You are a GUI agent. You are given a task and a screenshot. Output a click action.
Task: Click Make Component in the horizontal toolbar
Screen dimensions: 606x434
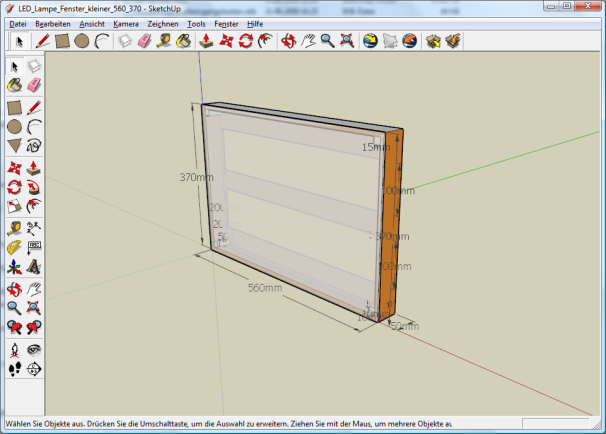125,41
